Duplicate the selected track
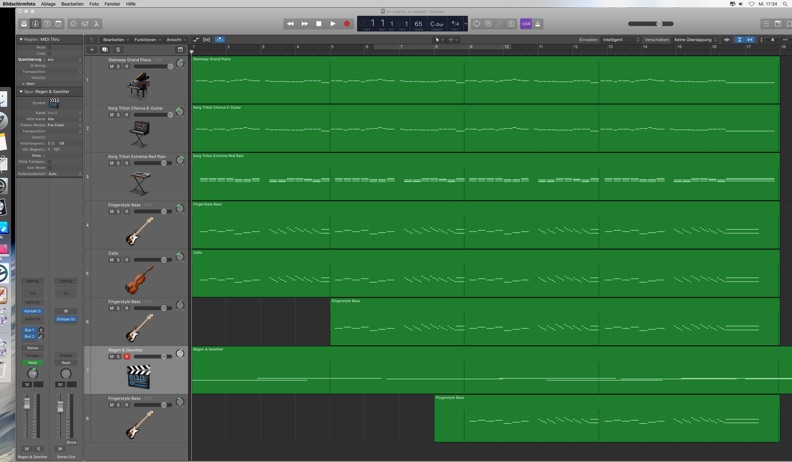792x462 pixels. tap(105, 49)
